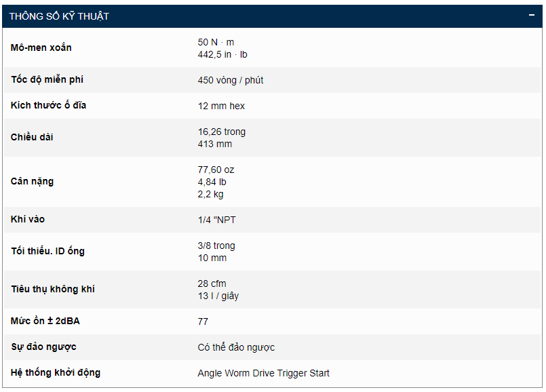Select the Tối thiểu. ID ống label
The image size is (546, 392).
click(47, 252)
